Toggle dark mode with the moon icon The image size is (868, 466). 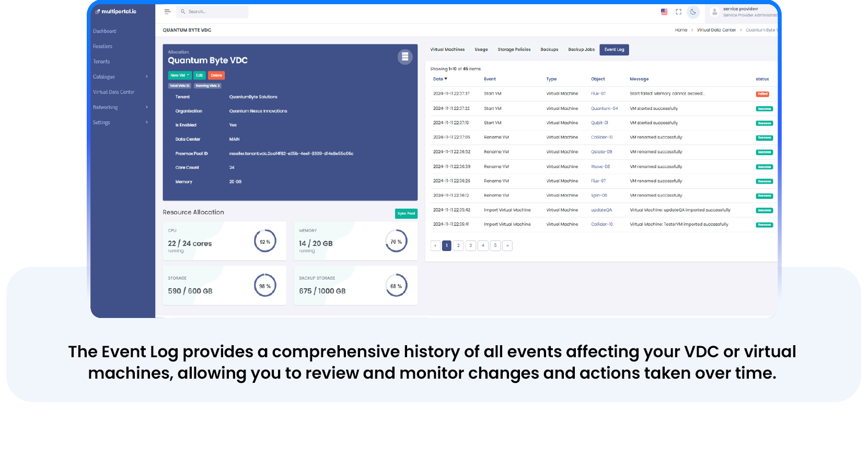click(x=693, y=12)
